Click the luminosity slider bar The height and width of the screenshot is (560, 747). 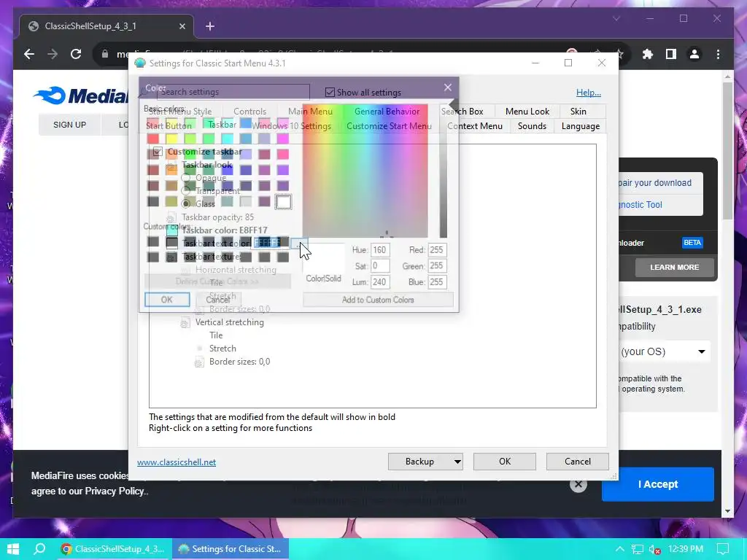[x=443, y=171]
